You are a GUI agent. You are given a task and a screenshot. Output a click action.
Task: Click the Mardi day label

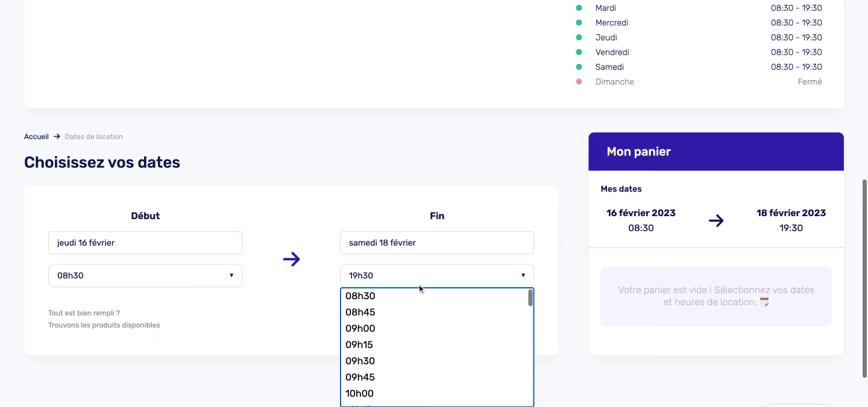click(x=606, y=8)
